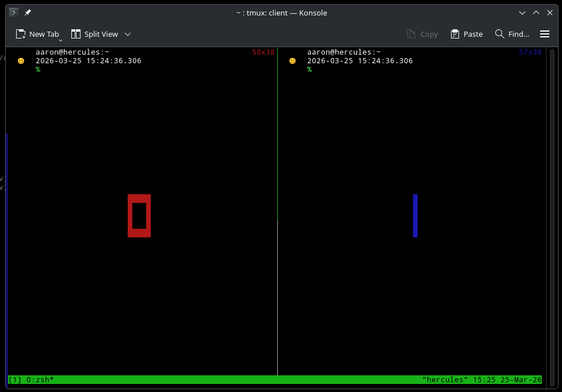The height and width of the screenshot is (392, 562).
Task: Click the Split View toolbar button
Action: pyautogui.click(x=95, y=34)
